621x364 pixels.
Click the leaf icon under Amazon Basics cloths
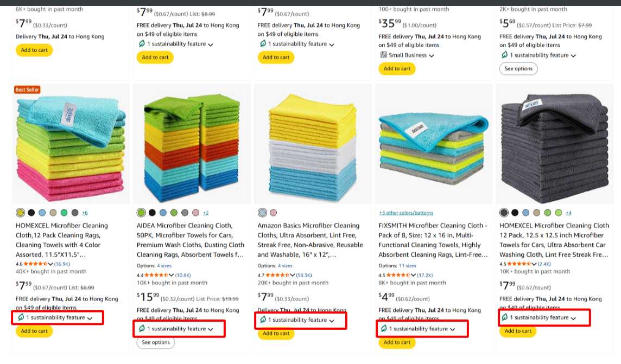coord(263,320)
